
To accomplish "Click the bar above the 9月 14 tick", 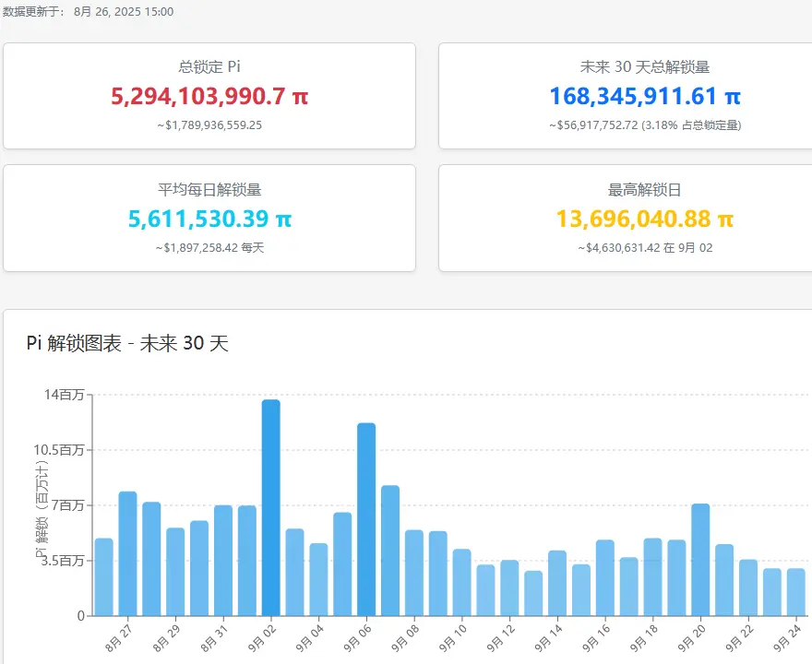I will [x=557, y=583].
